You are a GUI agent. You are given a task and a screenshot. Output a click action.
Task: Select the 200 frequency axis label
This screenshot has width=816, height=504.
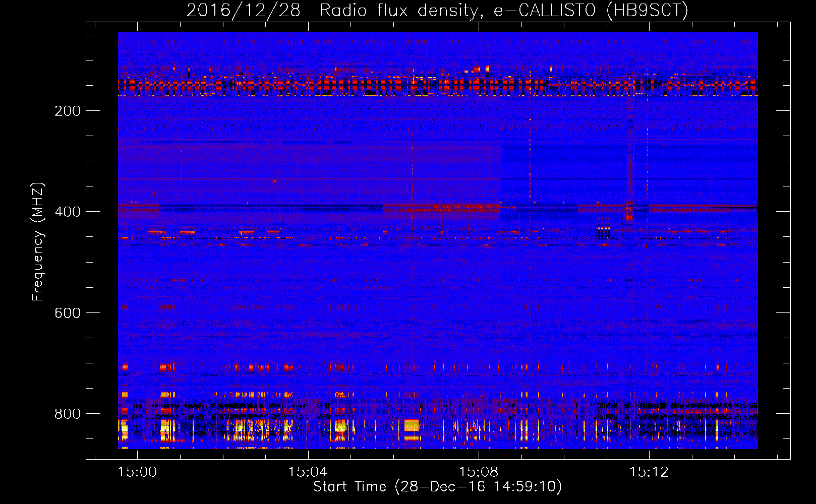click(68, 111)
